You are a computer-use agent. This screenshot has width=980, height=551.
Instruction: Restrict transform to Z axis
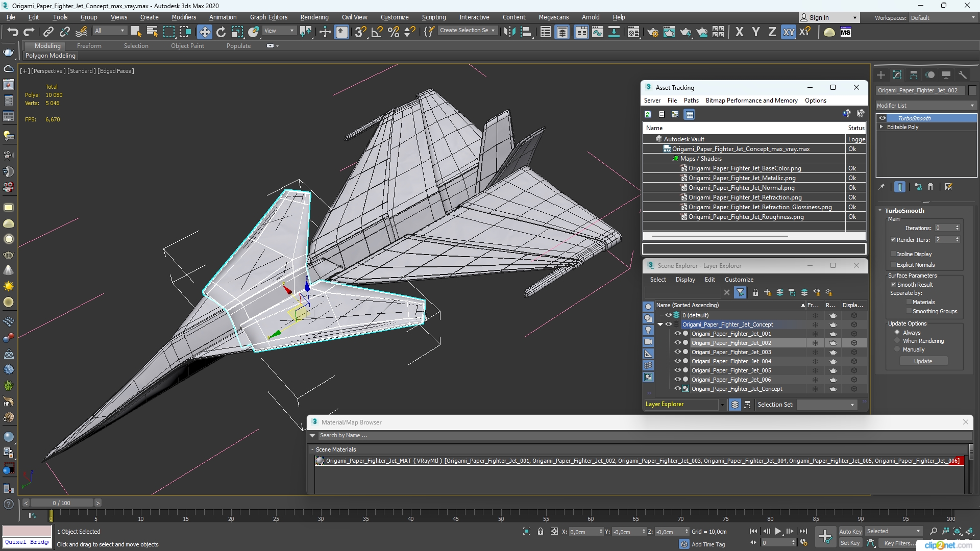[x=772, y=32]
